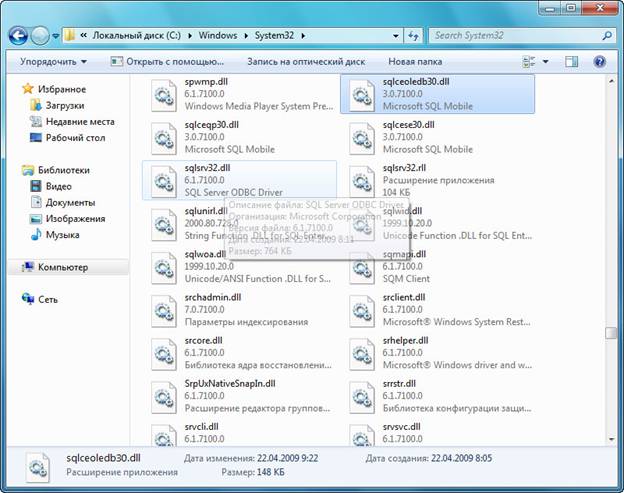
Task: Click Дата создания value in details pane
Action: click(x=462, y=458)
